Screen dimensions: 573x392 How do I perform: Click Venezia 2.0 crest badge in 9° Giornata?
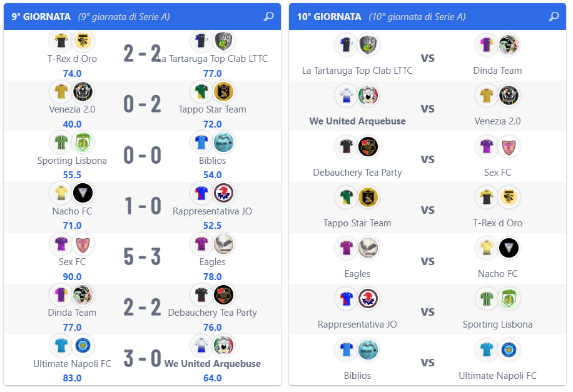[83, 91]
